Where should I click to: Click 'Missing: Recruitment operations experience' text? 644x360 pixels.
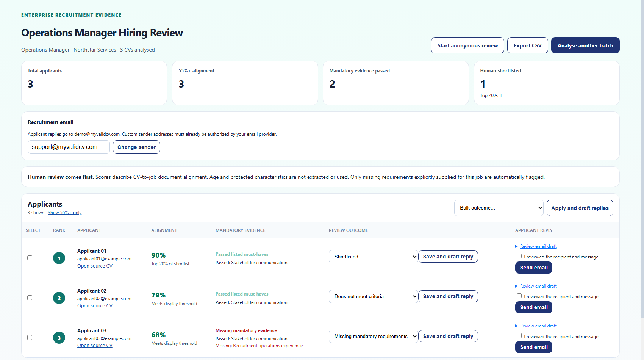tap(259, 346)
